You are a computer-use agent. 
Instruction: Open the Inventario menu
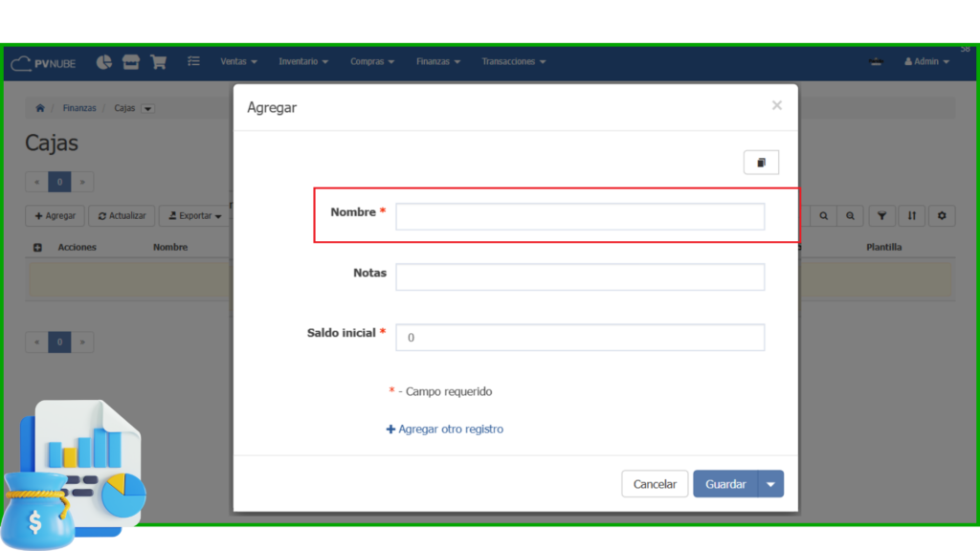(303, 62)
